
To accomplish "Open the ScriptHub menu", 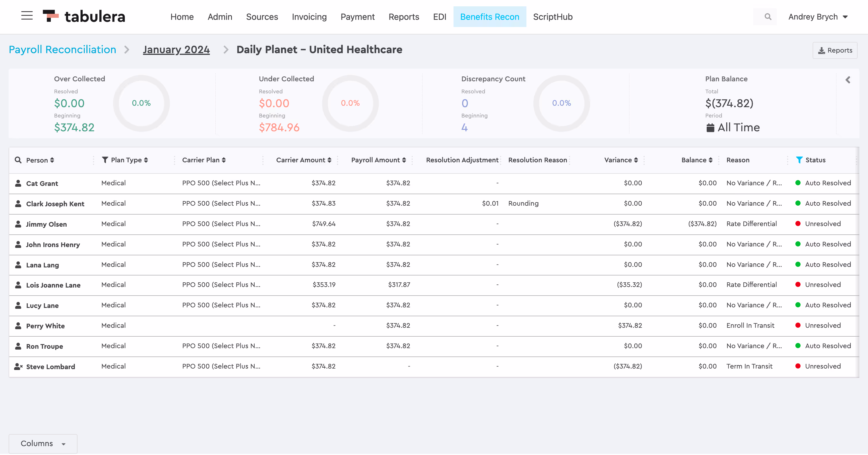I will (x=553, y=17).
